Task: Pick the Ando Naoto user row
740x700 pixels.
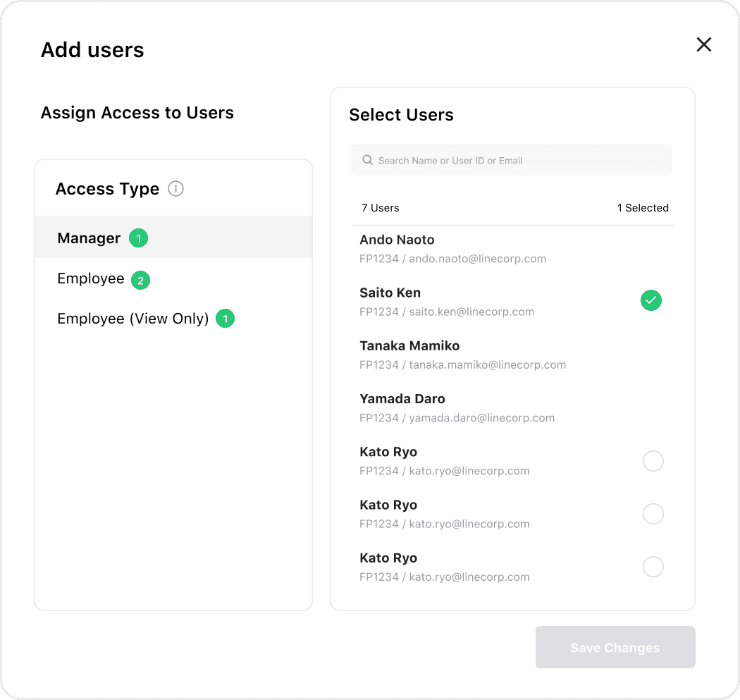Action: point(397,240)
